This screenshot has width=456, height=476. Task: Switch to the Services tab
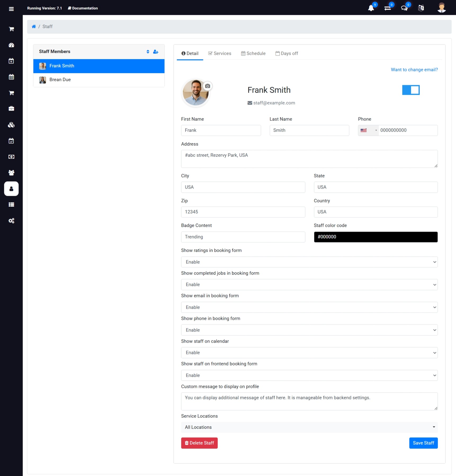[x=220, y=53]
